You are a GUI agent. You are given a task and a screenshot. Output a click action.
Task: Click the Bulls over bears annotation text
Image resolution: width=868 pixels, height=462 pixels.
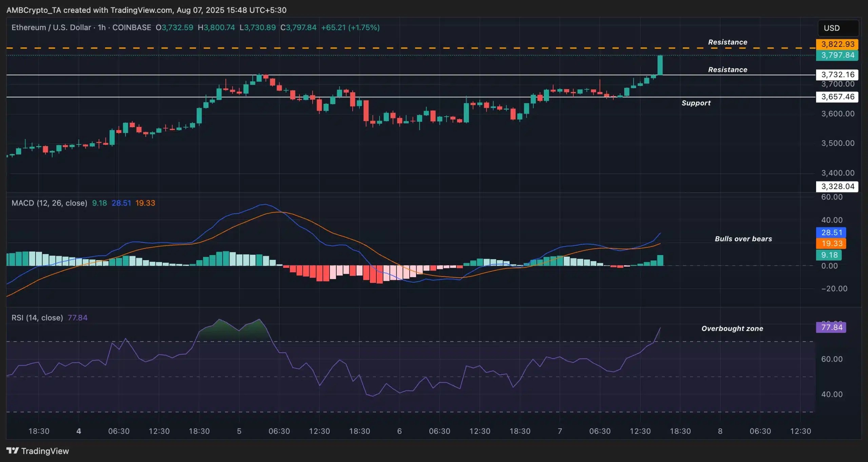click(743, 238)
